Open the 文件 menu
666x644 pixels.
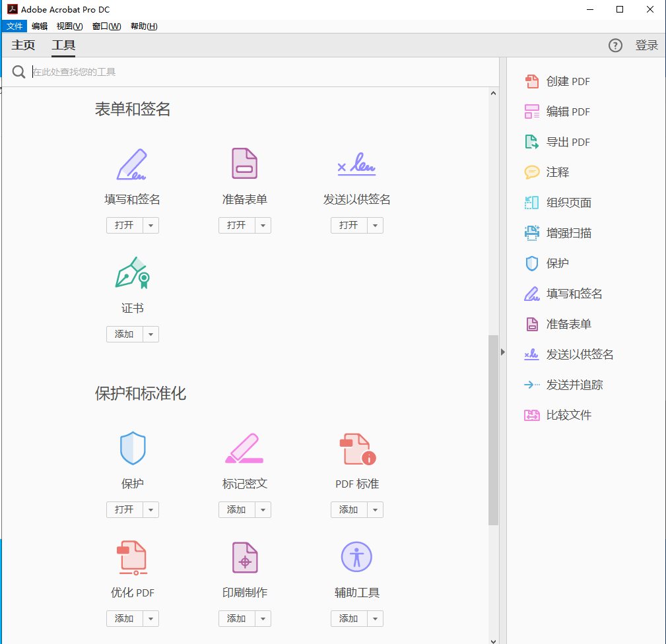tap(15, 26)
